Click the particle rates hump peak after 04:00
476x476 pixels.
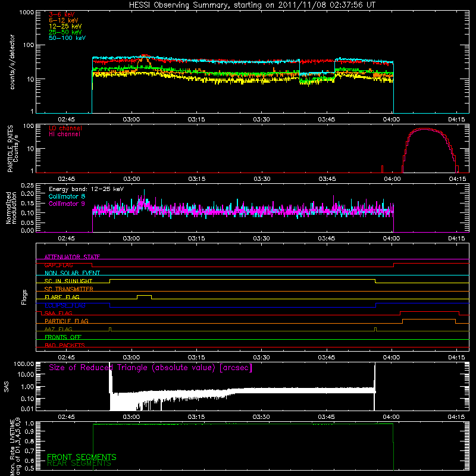(425, 129)
